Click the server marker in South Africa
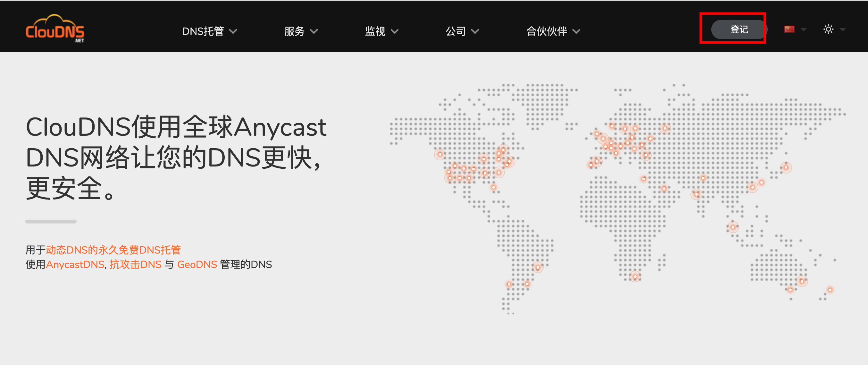The height and width of the screenshot is (365, 868). coord(635,277)
